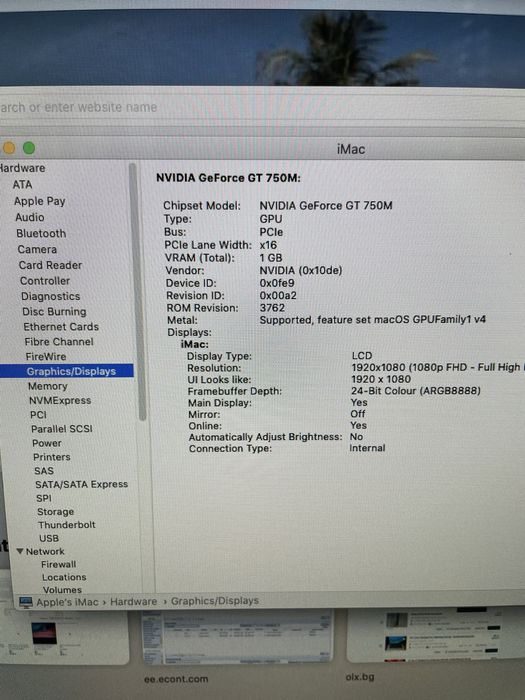Image resolution: width=525 pixels, height=700 pixels.
Task: Select the NVIDIA GeForce GT 750M heading
Action: pos(228,178)
